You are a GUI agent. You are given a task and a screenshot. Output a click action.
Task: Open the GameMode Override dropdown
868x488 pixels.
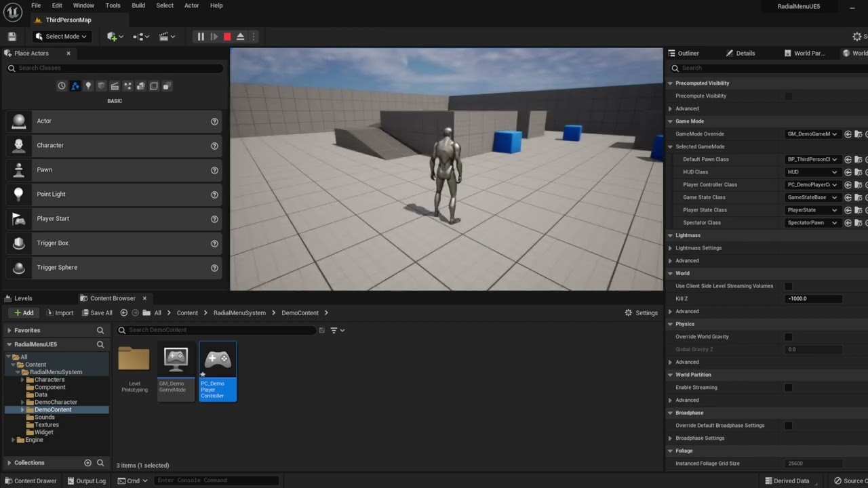tap(812, 134)
